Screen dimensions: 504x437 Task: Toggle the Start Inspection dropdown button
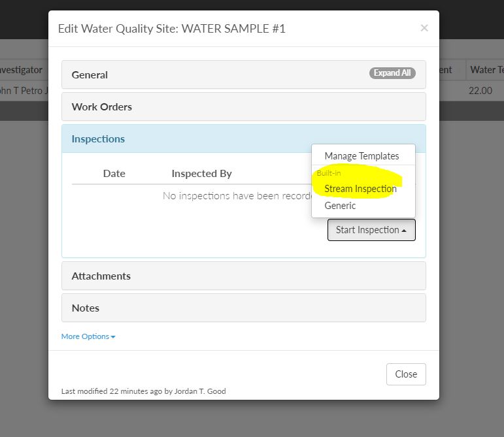tap(371, 230)
